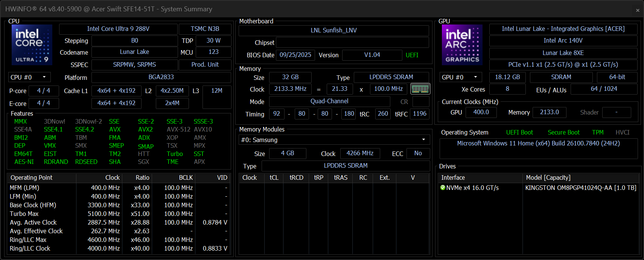Click the Prod. Unit field

click(x=205, y=65)
